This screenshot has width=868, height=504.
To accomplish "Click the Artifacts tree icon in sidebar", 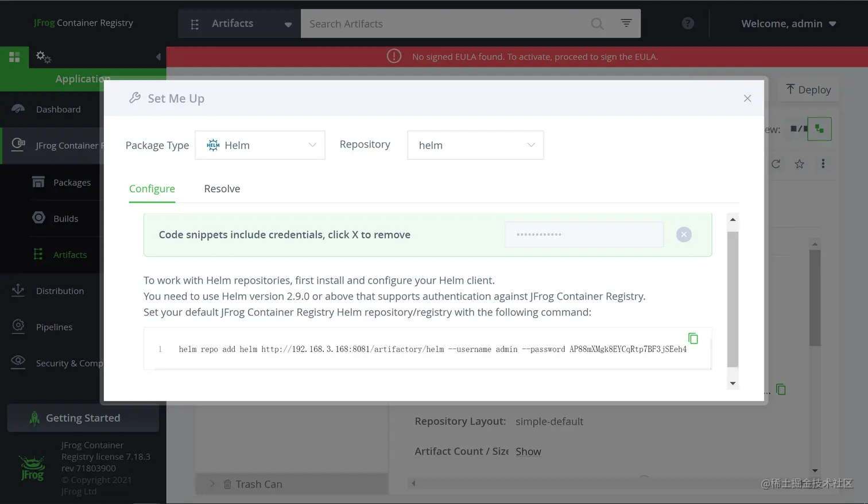I will [38, 254].
